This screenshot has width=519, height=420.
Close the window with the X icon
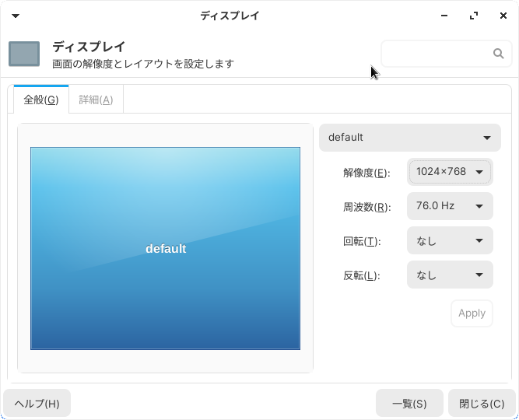tap(503, 16)
